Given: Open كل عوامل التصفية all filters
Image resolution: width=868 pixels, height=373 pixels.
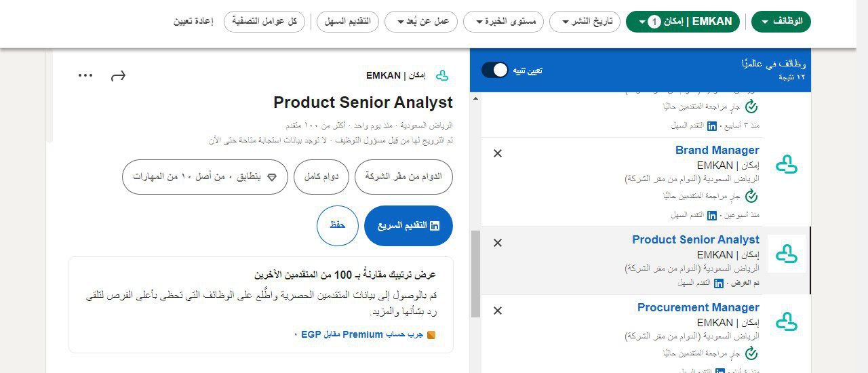Looking at the screenshot, I should point(265,22).
